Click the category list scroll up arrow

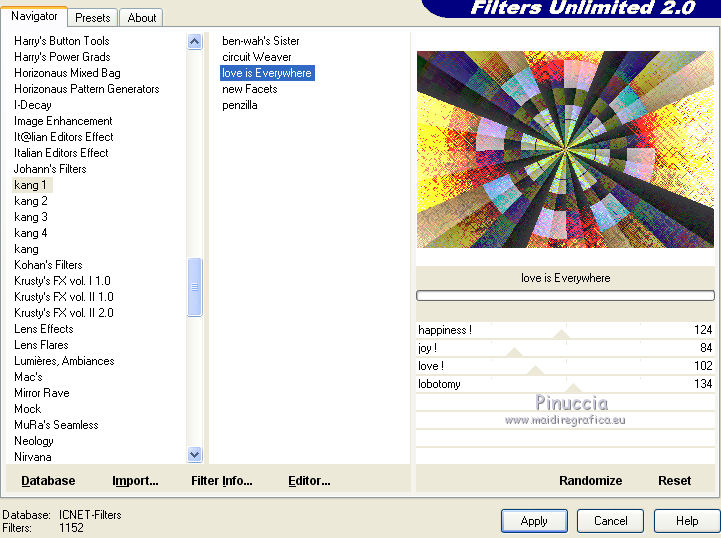[195, 42]
